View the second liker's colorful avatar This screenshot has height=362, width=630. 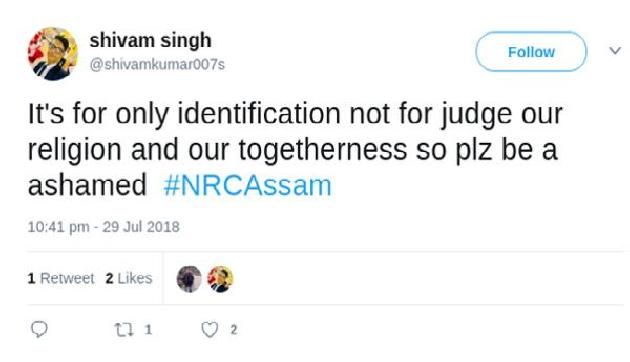click(x=220, y=279)
